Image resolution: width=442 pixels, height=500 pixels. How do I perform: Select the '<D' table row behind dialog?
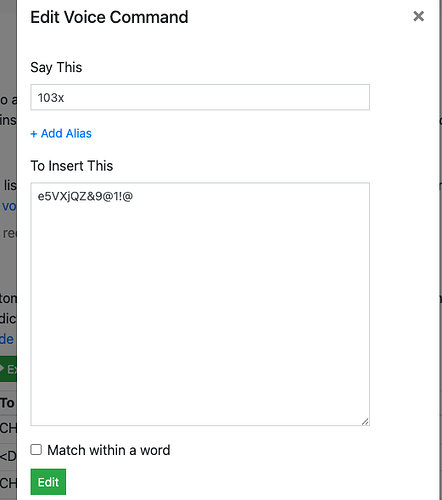[x=8, y=456]
